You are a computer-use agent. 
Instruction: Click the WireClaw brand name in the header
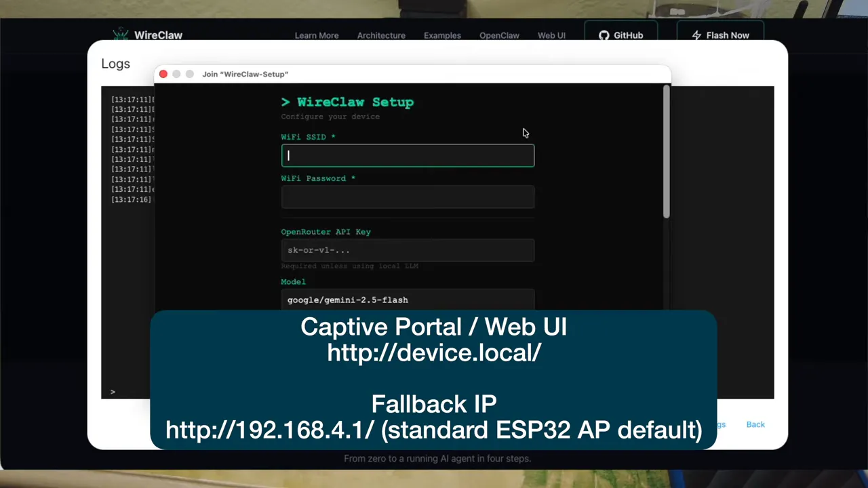point(158,35)
